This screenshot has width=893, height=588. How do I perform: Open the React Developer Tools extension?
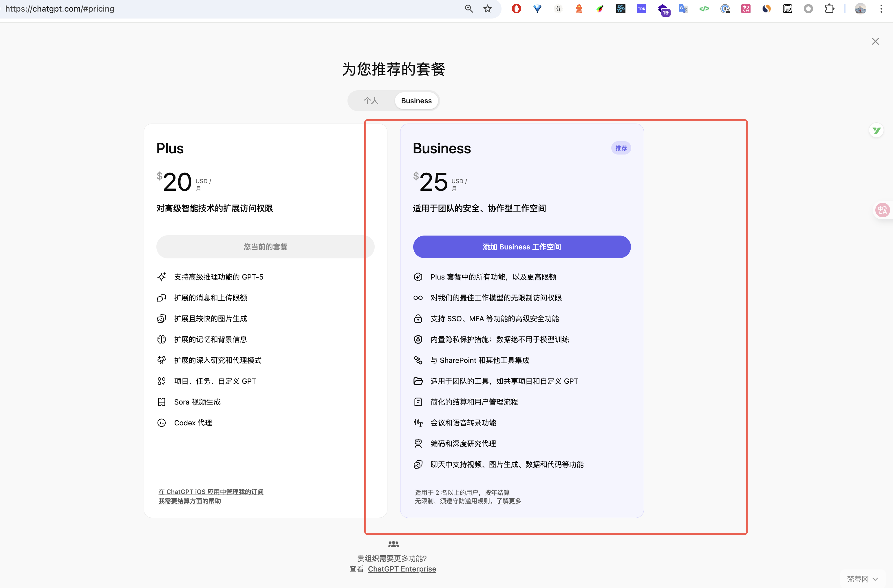(621, 9)
